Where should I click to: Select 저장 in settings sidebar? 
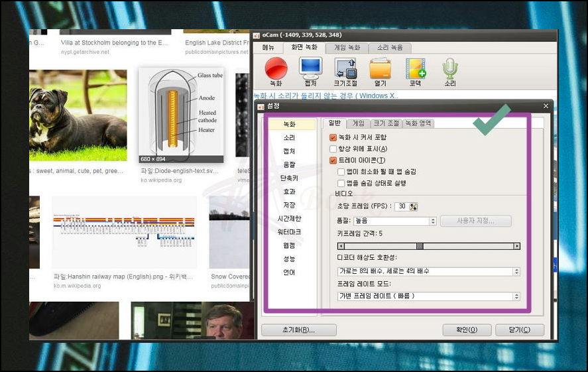pos(289,205)
